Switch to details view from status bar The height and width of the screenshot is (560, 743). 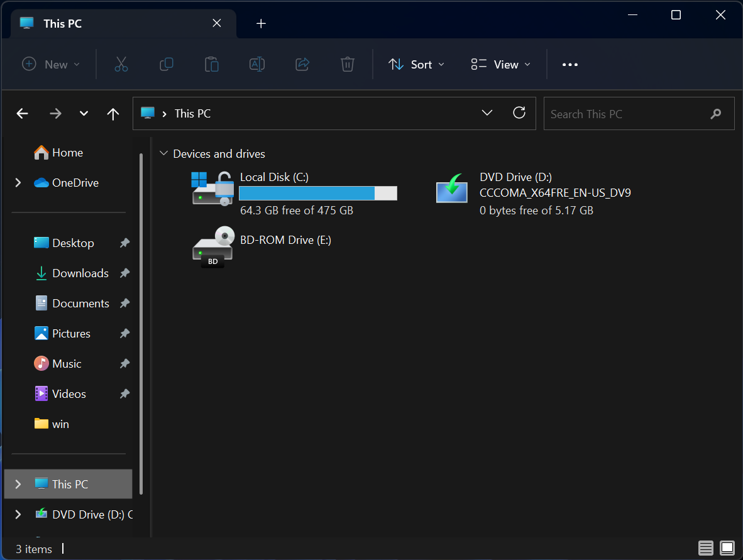[705, 549]
